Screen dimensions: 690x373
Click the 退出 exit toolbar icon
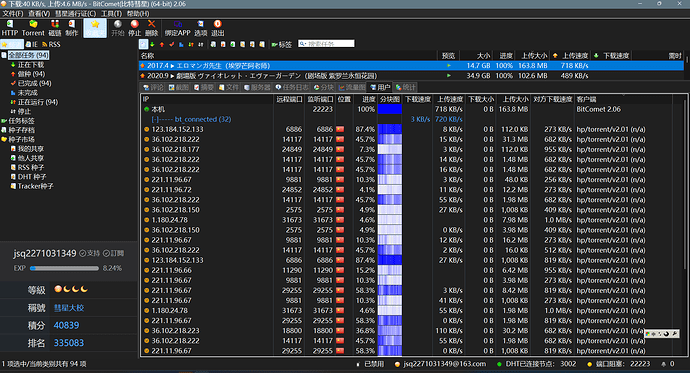217,28
